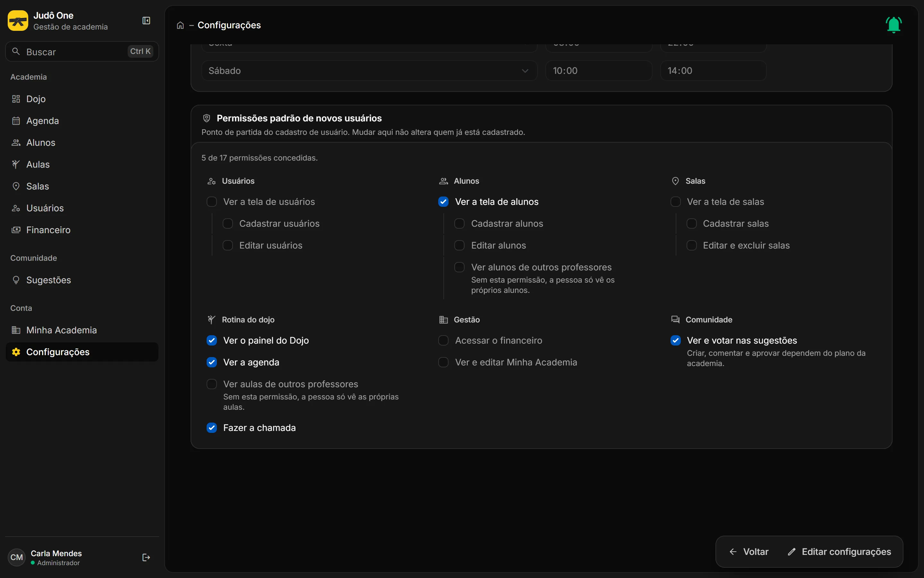Enable Ver a tela de usuários checkbox

coord(211,202)
